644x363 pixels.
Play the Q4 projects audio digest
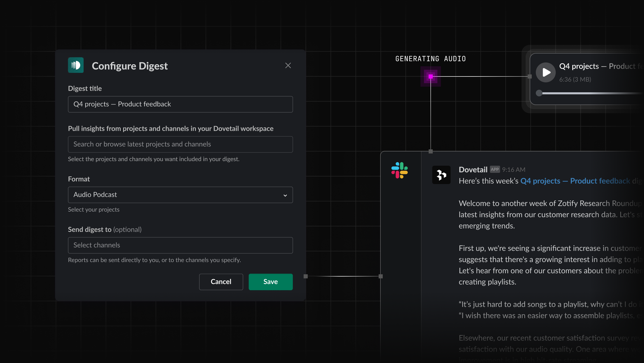point(546,72)
